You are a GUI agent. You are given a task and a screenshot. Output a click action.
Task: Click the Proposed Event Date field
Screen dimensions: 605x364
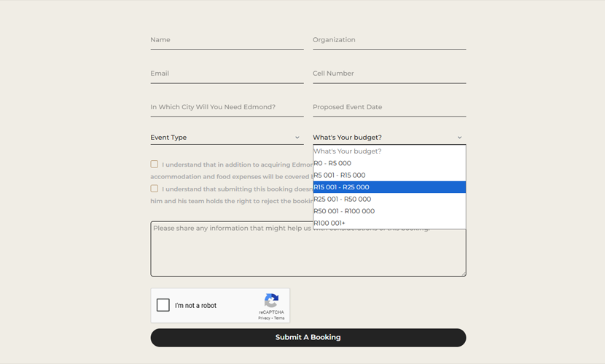click(x=389, y=107)
